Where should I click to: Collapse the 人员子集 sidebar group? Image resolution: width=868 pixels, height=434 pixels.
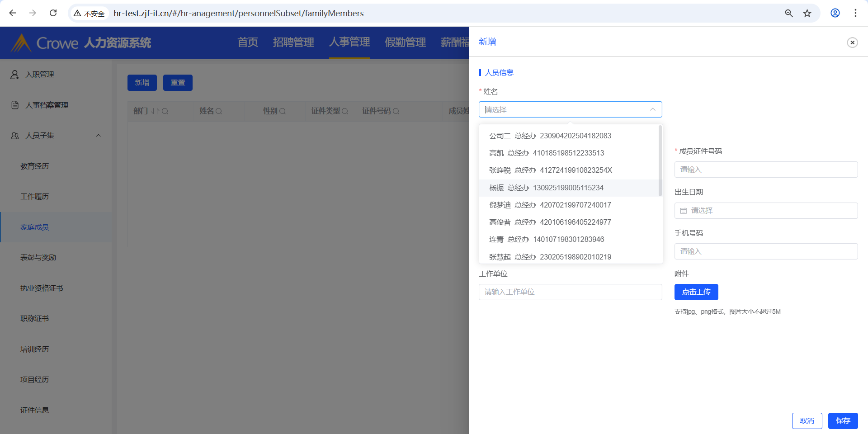pyautogui.click(x=99, y=136)
